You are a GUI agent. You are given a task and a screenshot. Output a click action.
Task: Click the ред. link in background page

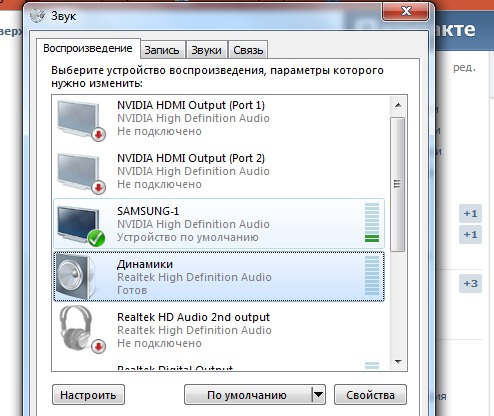point(464,68)
